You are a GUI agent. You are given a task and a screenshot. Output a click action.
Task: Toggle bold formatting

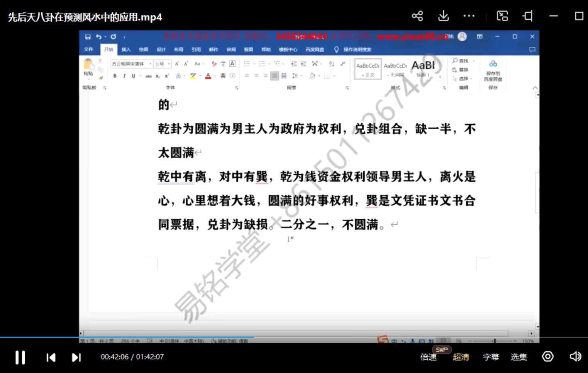(114, 75)
